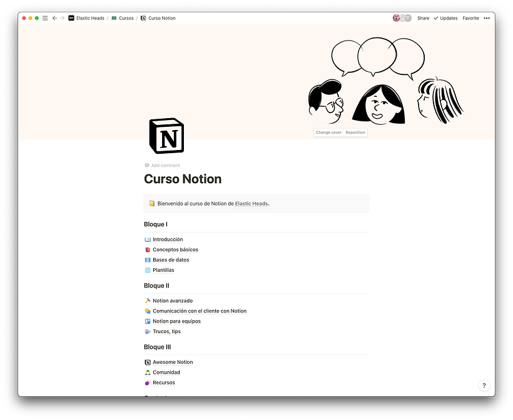This screenshot has height=420, width=513.
Task: Click the large Notion page icon
Action: click(x=166, y=136)
